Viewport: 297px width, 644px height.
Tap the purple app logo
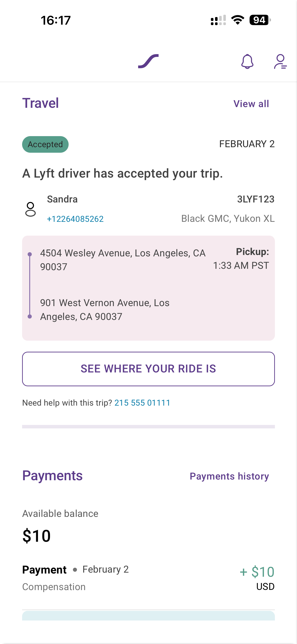point(148,61)
